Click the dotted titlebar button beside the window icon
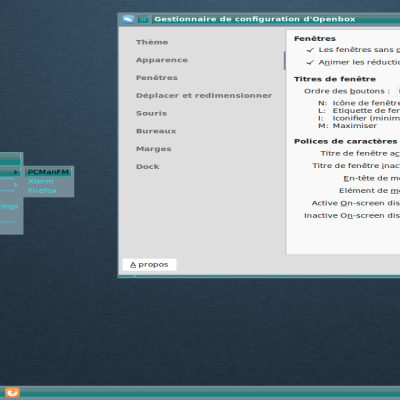The width and height of the screenshot is (400, 400). point(143,20)
